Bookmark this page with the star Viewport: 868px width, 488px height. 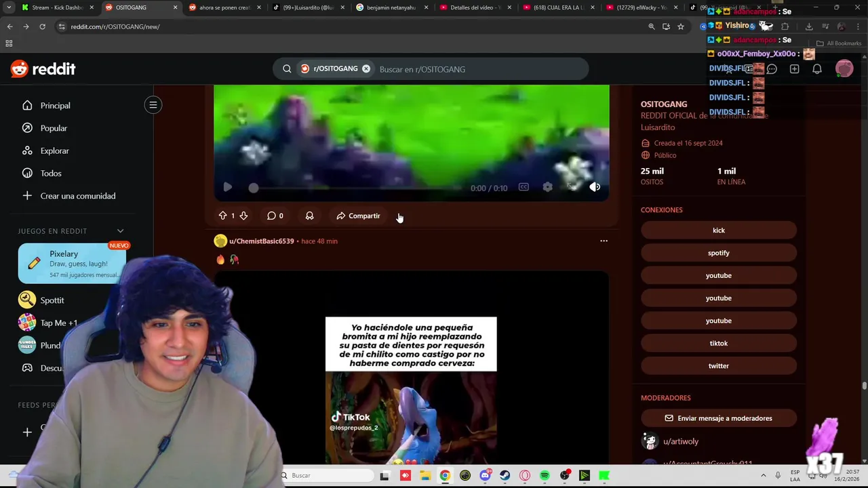click(x=681, y=26)
